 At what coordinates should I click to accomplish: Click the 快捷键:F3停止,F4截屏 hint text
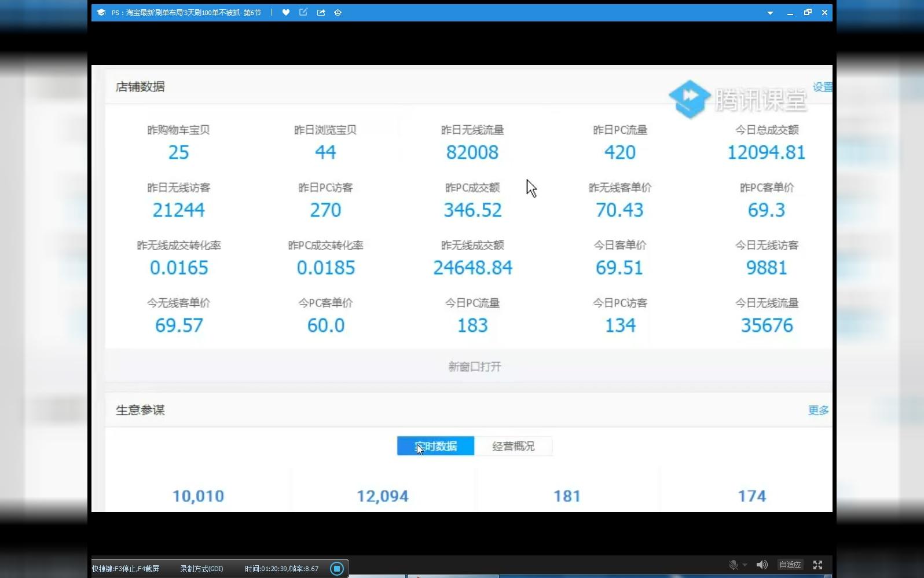click(126, 569)
